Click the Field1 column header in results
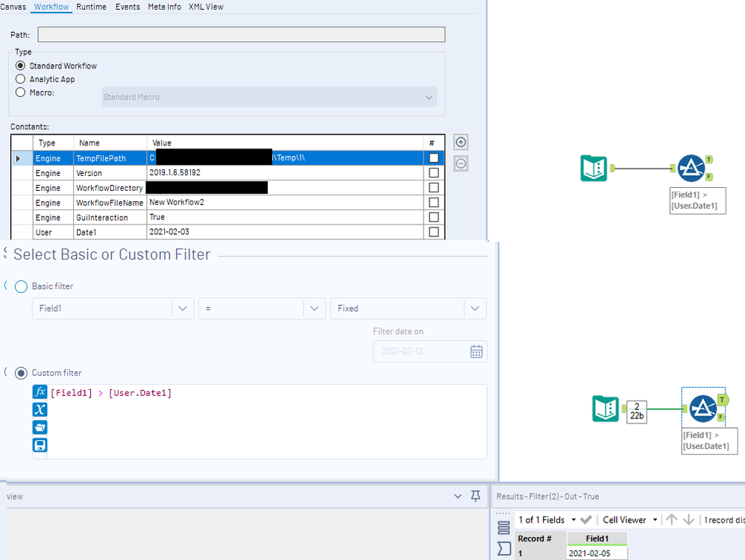Screen dimensions: 745x560 (597, 538)
